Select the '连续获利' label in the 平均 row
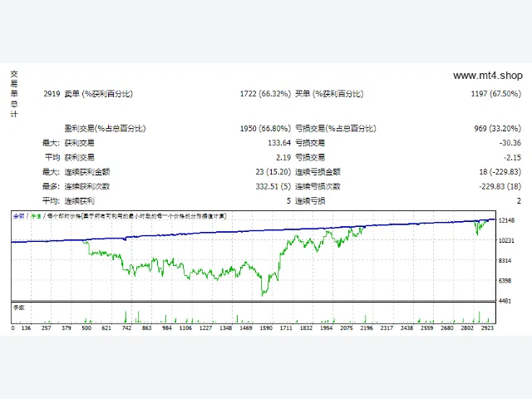Viewport: 532px width, 399px height. coord(80,201)
